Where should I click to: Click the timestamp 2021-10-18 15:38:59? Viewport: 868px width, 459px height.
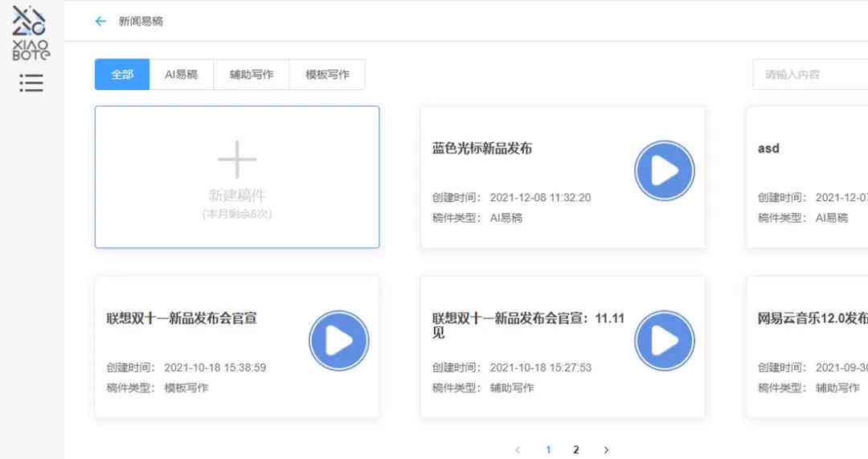coord(215,367)
